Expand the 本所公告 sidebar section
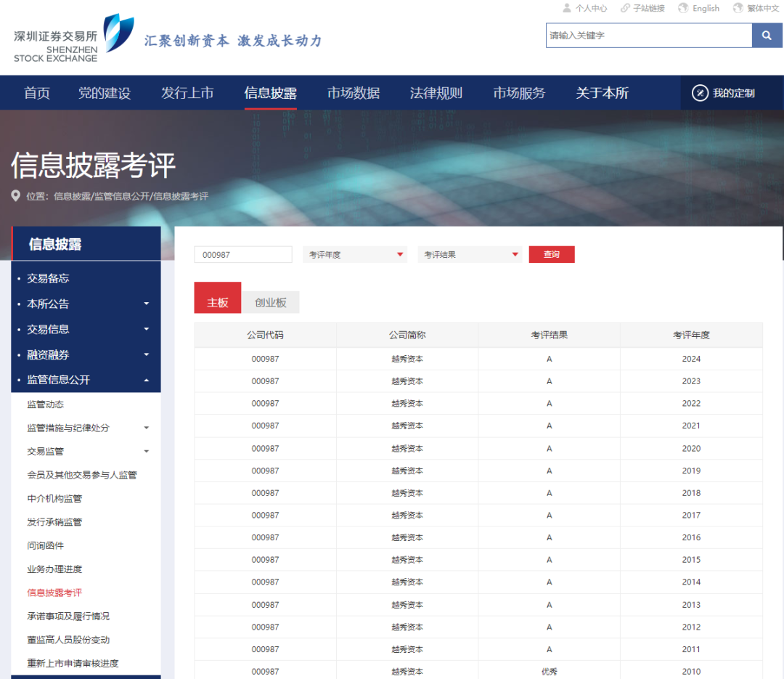The image size is (784, 679). [x=146, y=304]
